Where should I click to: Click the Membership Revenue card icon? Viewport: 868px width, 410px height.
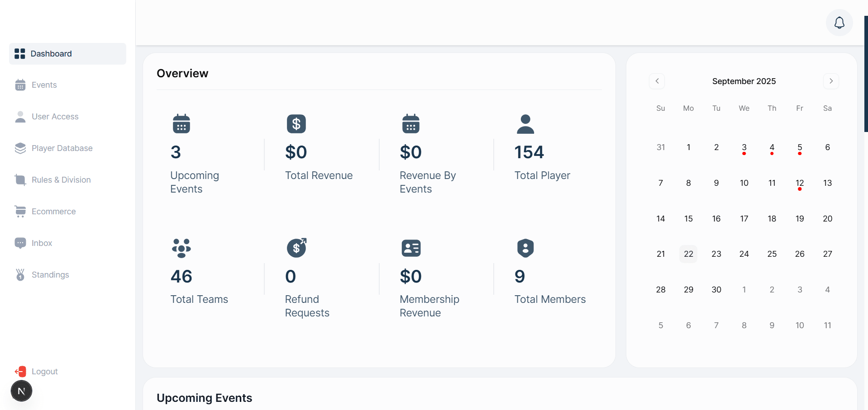pos(411,248)
